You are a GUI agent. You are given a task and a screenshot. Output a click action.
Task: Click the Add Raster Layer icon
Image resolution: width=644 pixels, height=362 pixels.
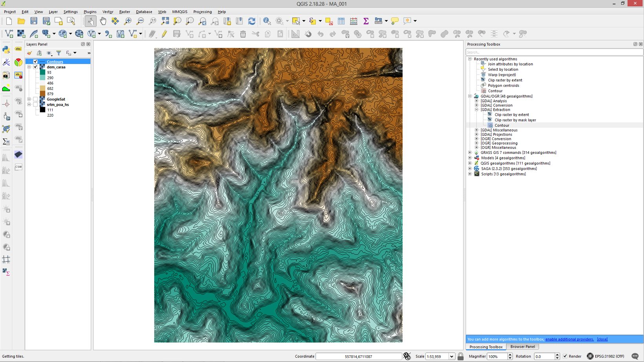pyautogui.click(x=21, y=34)
